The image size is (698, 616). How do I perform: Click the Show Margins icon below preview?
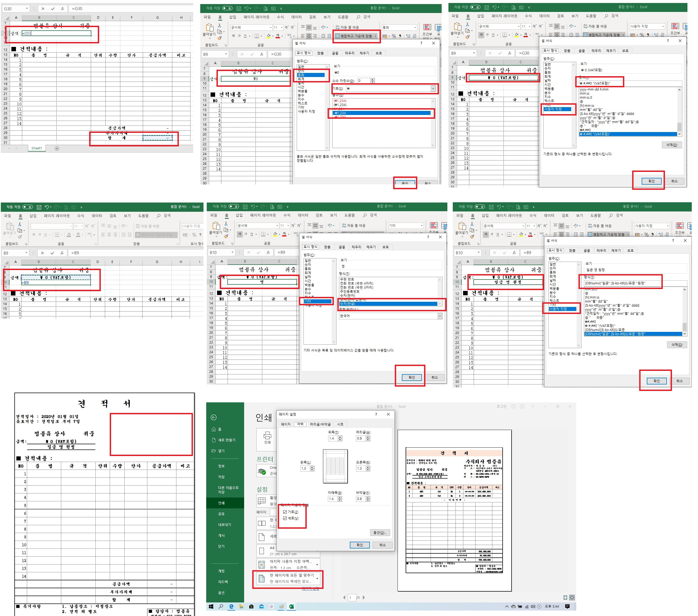coord(565,598)
